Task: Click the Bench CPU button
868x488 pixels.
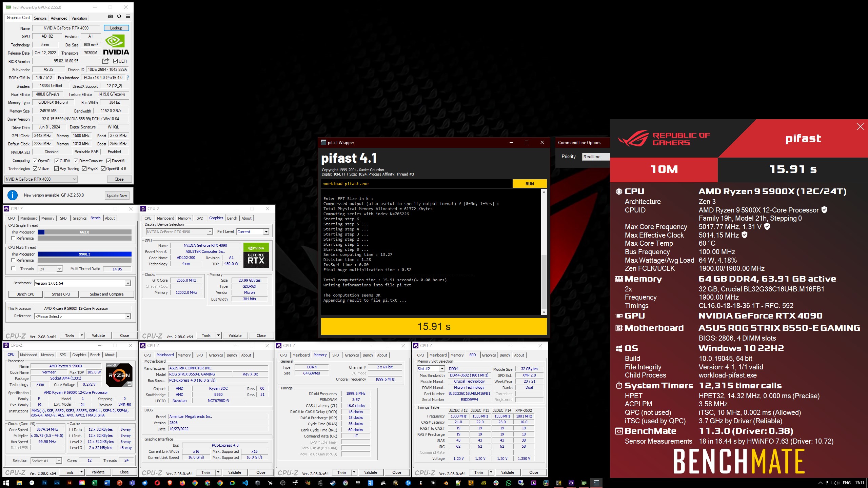Action: (x=25, y=294)
